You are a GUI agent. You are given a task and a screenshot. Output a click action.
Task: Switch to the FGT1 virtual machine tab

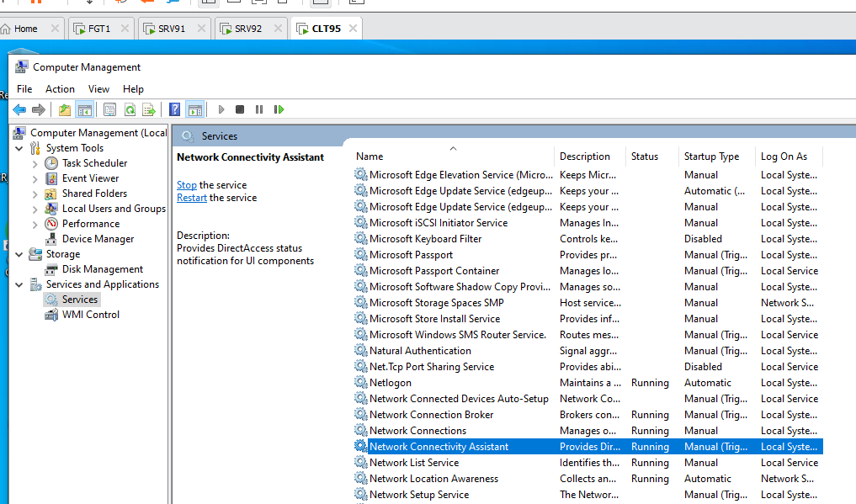coord(99,29)
